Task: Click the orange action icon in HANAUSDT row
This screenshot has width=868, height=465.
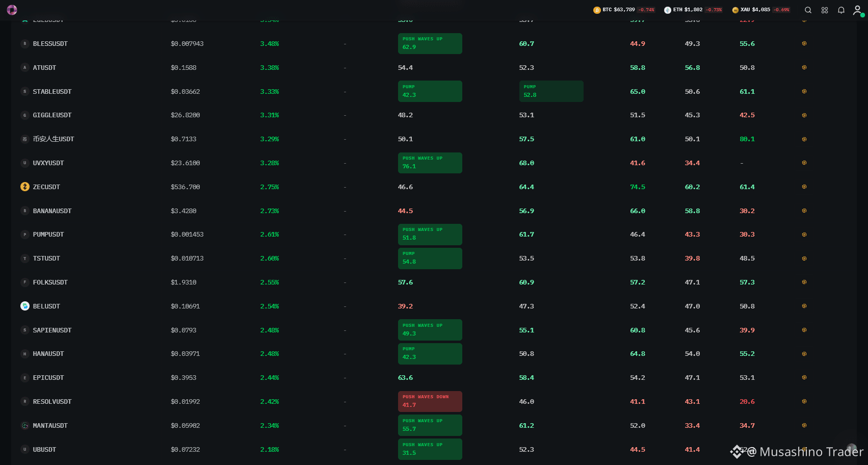Action: click(804, 354)
